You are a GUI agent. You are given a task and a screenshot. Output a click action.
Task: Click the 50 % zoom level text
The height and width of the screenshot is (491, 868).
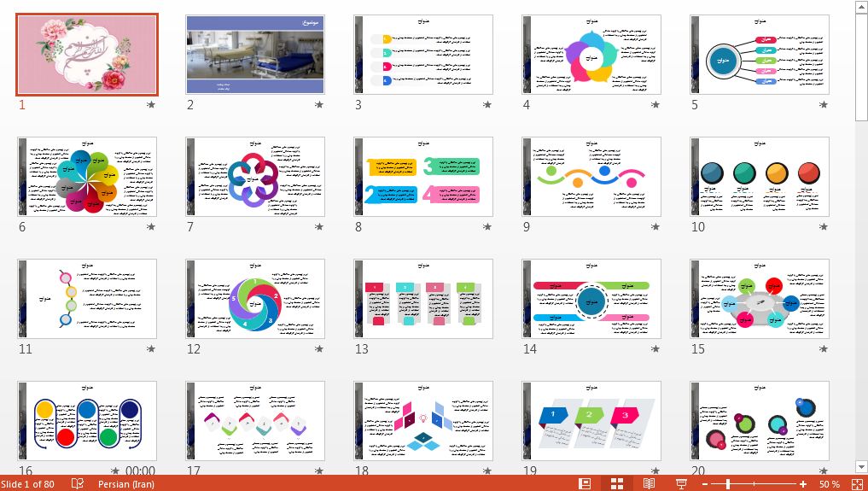click(829, 484)
